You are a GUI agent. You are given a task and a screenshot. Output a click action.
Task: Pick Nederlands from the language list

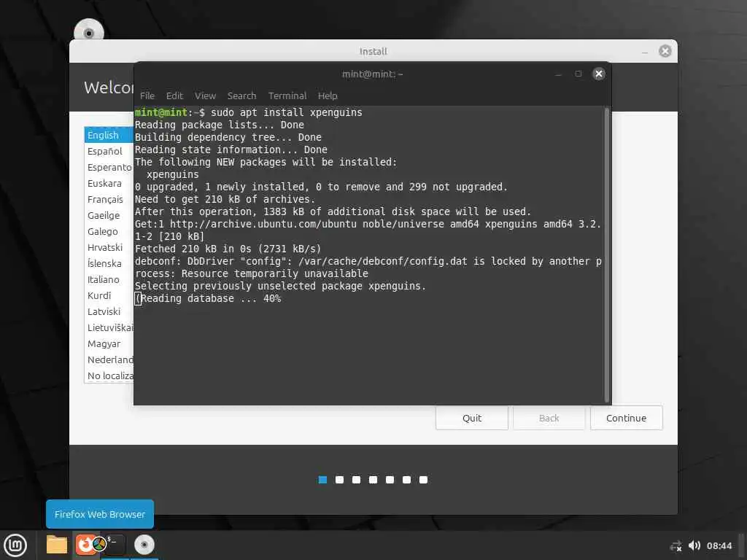pos(109,359)
